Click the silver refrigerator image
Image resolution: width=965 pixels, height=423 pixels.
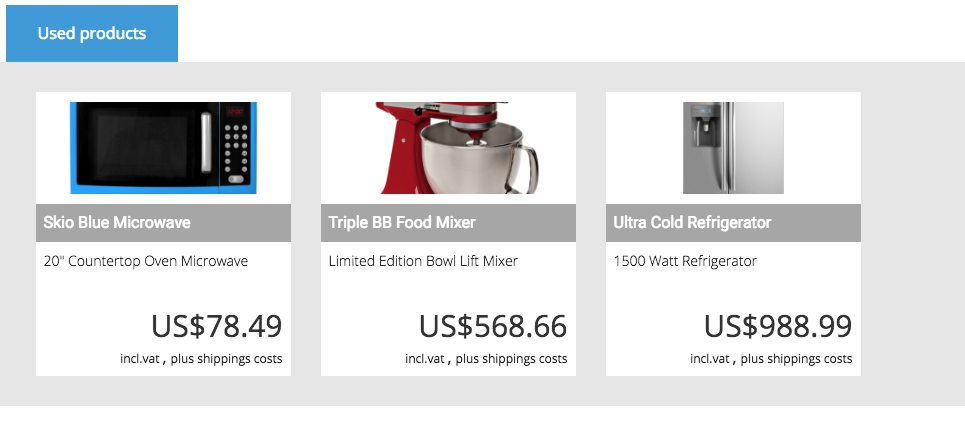733,148
